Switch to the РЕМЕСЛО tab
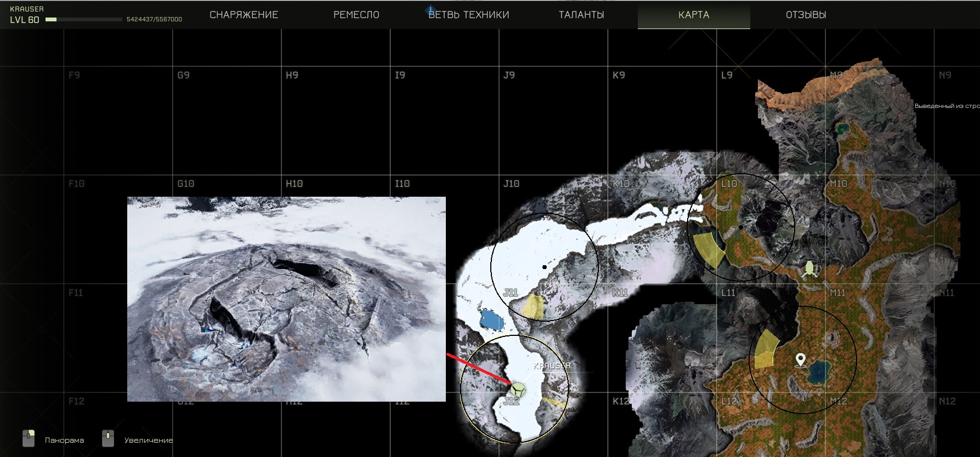Viewport: 980px width, 457px height. pyautogui.click(x=356, y=15)
